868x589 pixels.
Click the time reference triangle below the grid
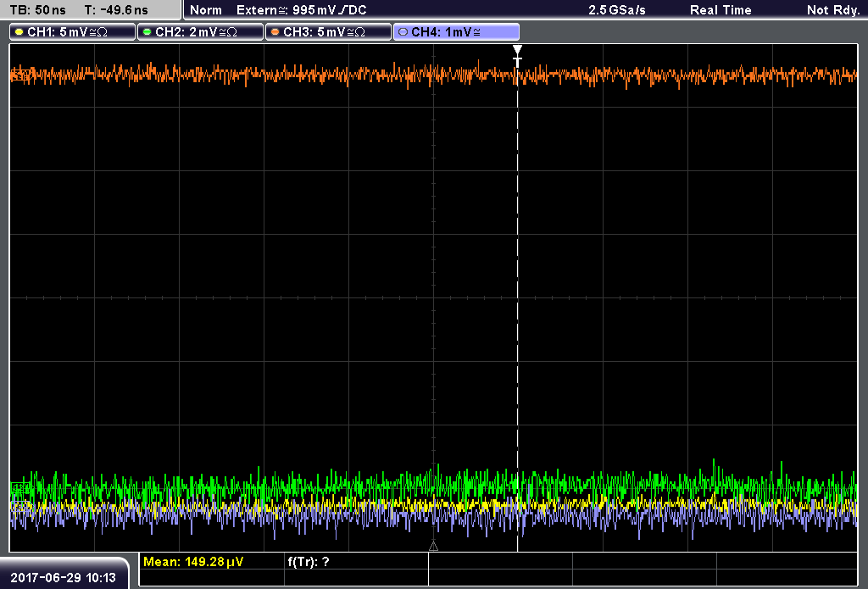tap(433, 546)
